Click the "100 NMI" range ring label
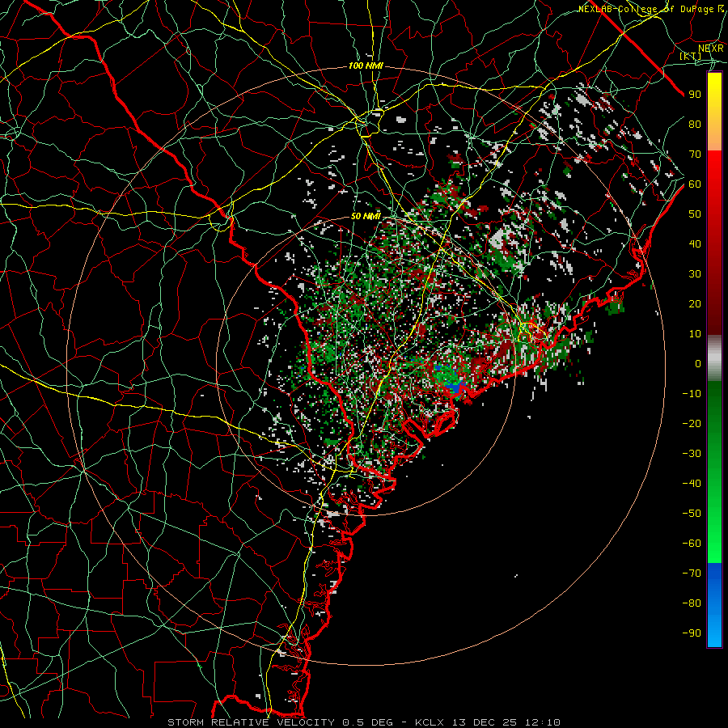 366,66
